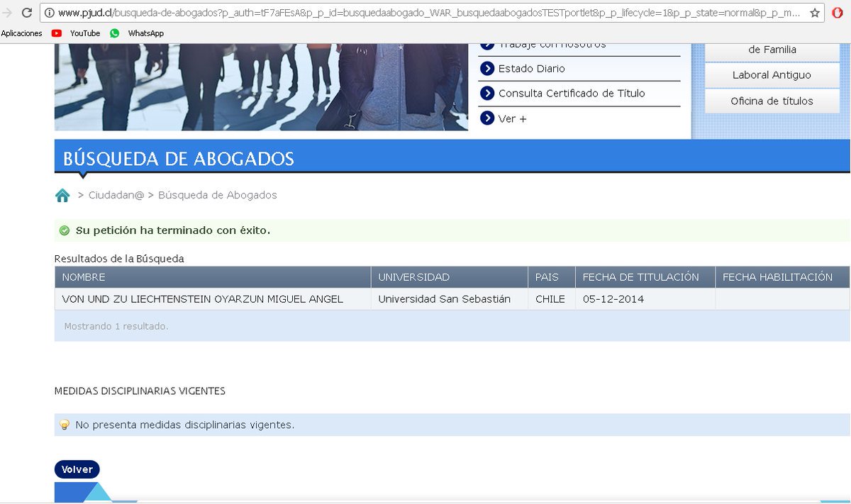Click the date 05-12-2014 cell

(645, 299)
